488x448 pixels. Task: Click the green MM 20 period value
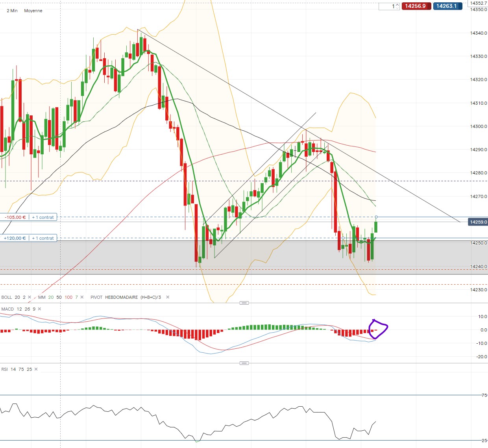coord(51,297)
